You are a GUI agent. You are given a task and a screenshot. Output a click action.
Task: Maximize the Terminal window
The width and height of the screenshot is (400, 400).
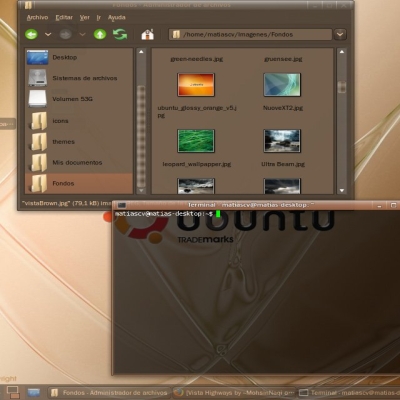click(x=393, y=205)
